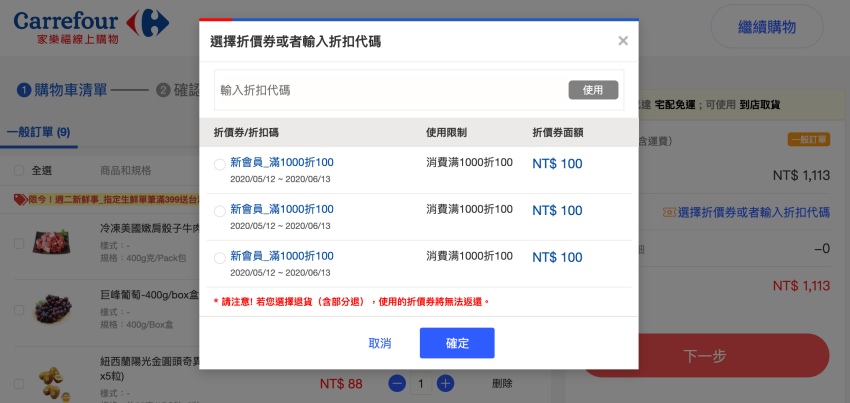
Task: Click the Carrefour logo icon
Action: pos(149,21)
